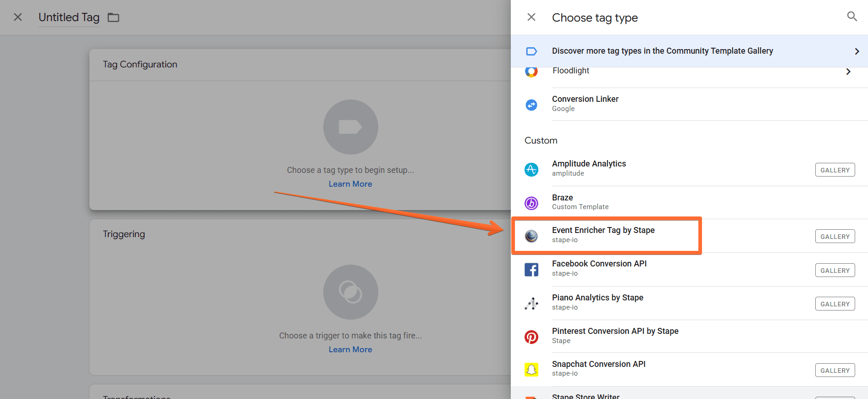
Task: Click the Triggering placeholder icon
Action: coord(350,292)
